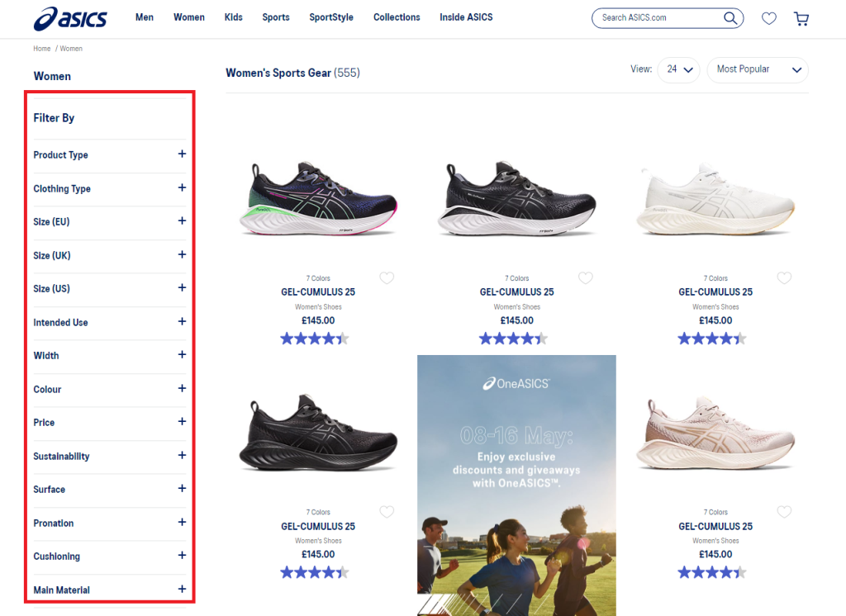Open the SportStyle menu
This screenshot has height=616, width=846.
point(331,17)
